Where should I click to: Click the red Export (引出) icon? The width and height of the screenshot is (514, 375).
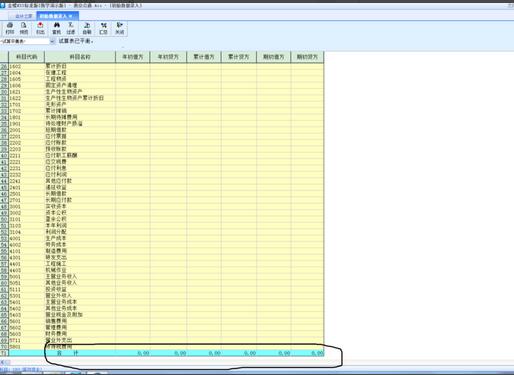(x=40, y=28)
